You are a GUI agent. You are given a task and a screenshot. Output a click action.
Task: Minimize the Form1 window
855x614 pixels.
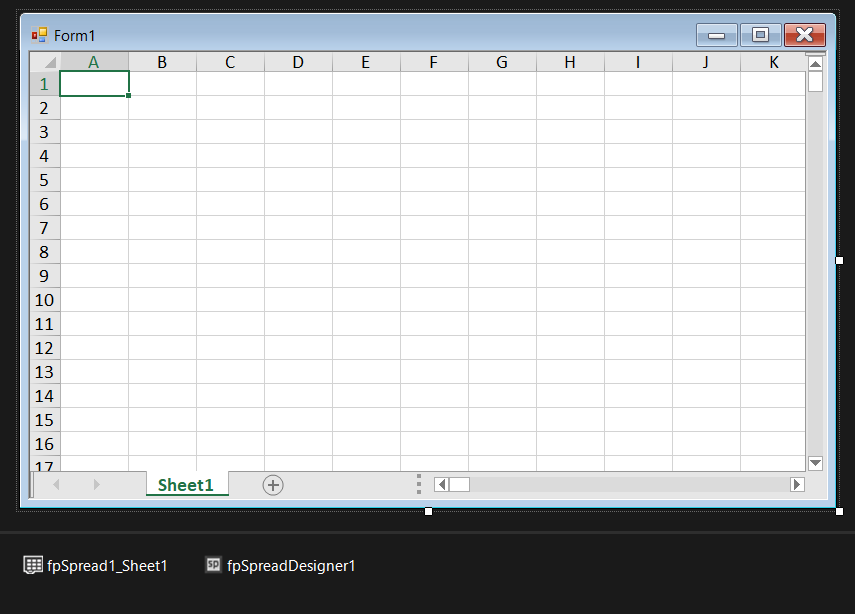[716, 35]
